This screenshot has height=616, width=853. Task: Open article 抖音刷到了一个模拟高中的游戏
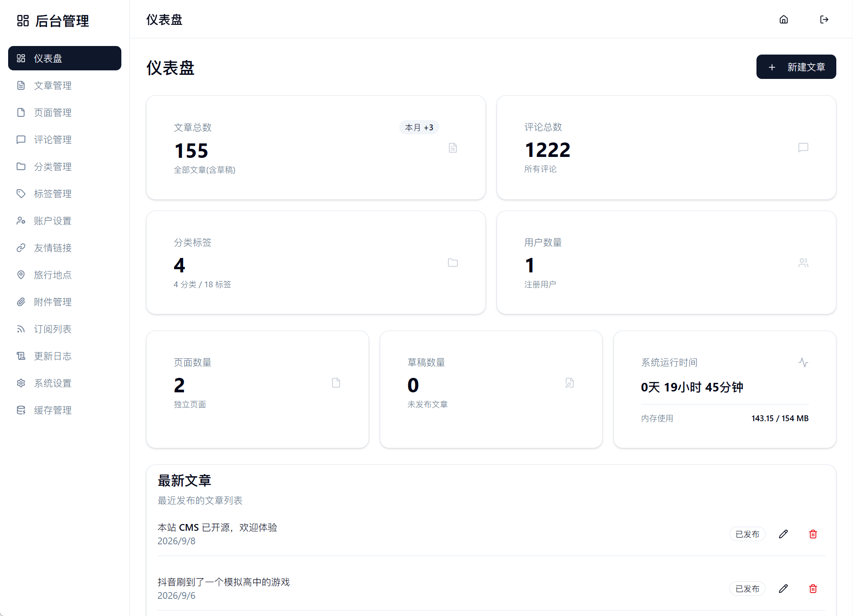pos(224,582)
